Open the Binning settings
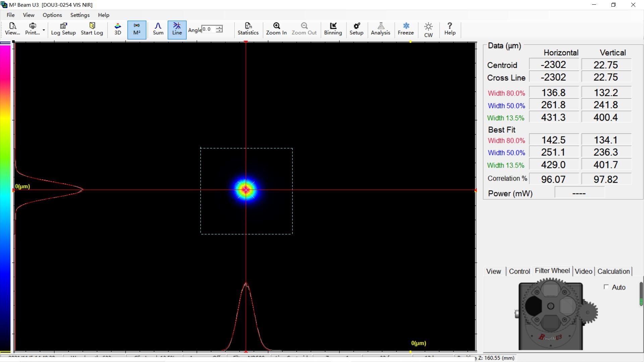The width and height of the screenshot is (644, 362). tap(333, 29)
